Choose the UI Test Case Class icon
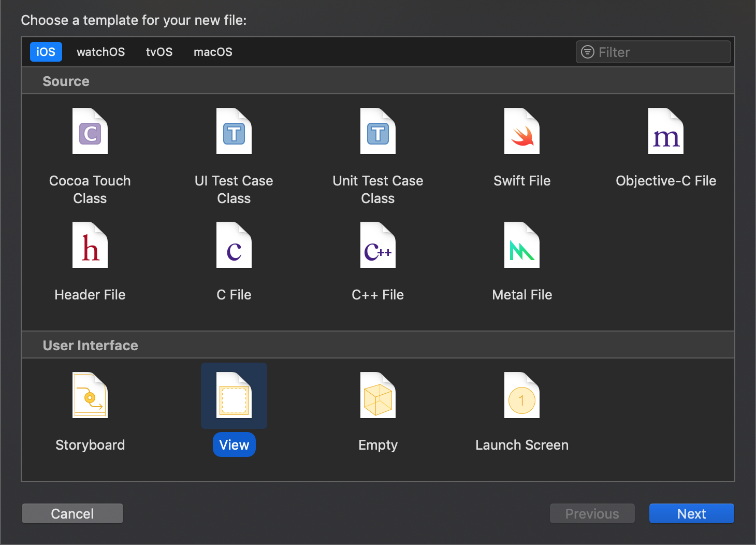The height and width of the screenshot is (545, 756). coord(234,131)
